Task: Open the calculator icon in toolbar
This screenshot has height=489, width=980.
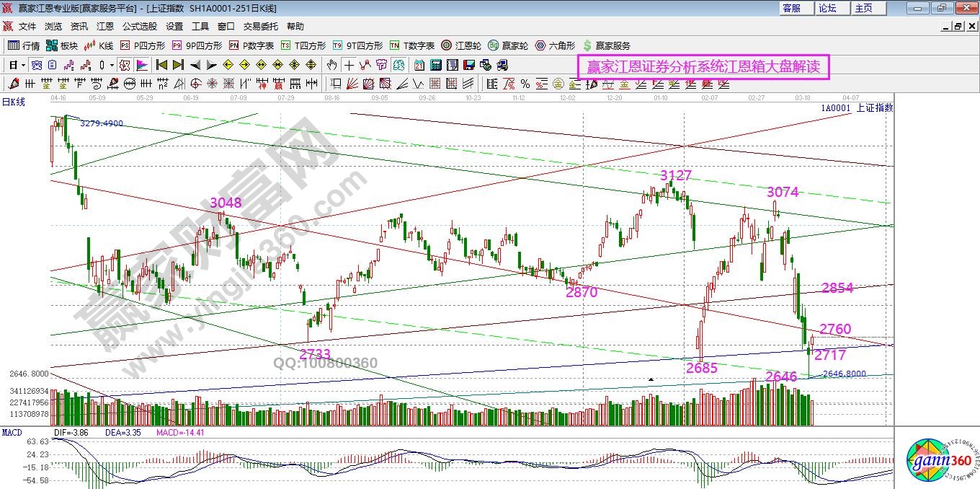Action: 436,64
